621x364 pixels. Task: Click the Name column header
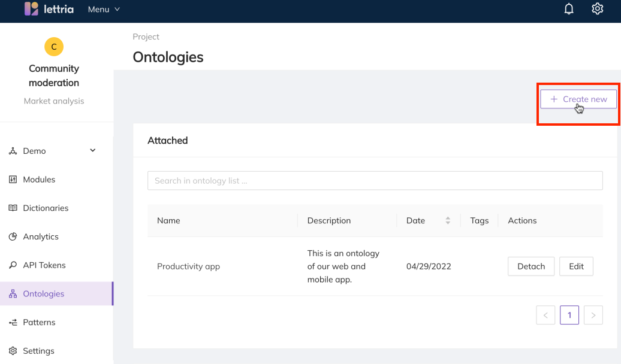pos(168,221)
